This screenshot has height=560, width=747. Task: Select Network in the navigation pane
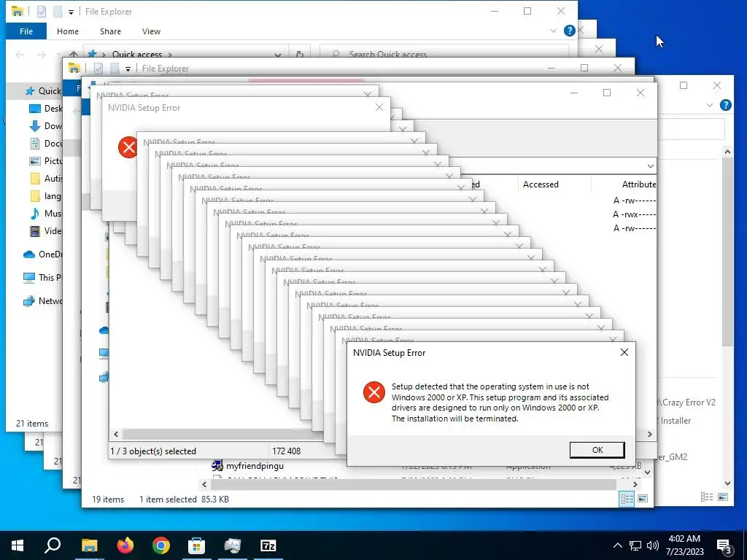[x=43, y=301]
